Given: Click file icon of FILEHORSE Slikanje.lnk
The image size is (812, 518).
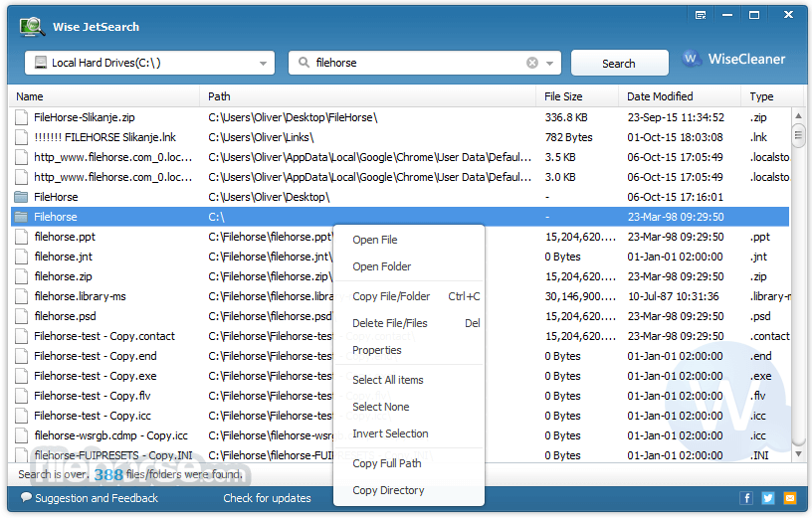Looking at the screenshot, I should point(21,137).
